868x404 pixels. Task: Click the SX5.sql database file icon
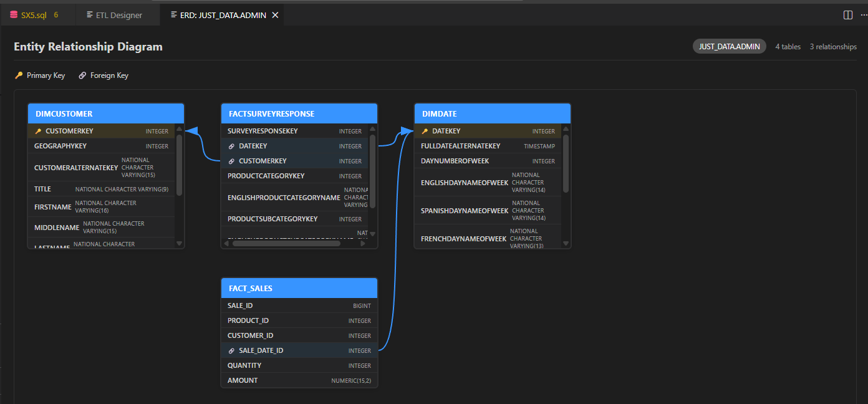tap(14, 15)
